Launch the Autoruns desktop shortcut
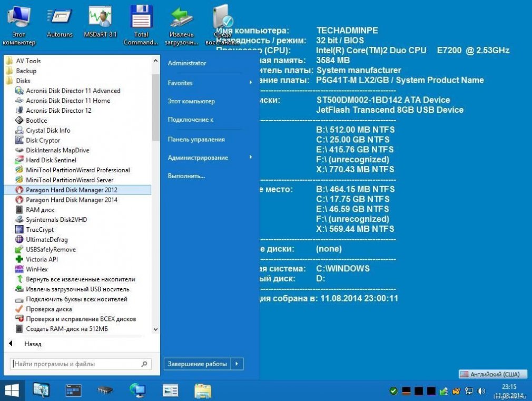Screen dimensions: 532x401 [60, 22]
